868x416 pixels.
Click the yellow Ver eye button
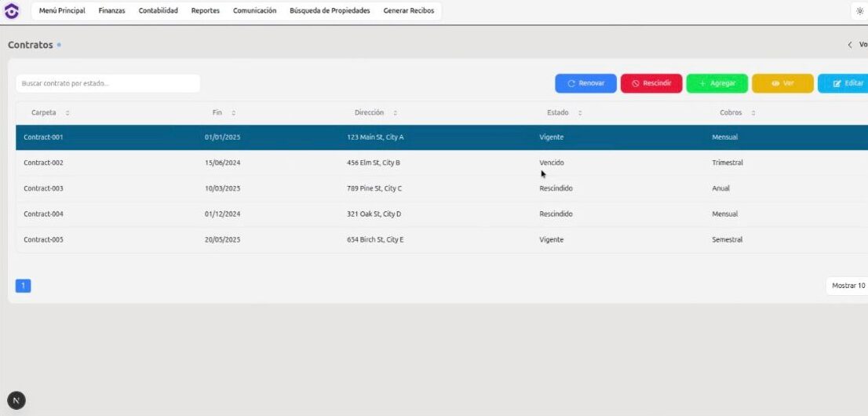tap(782, 83)
